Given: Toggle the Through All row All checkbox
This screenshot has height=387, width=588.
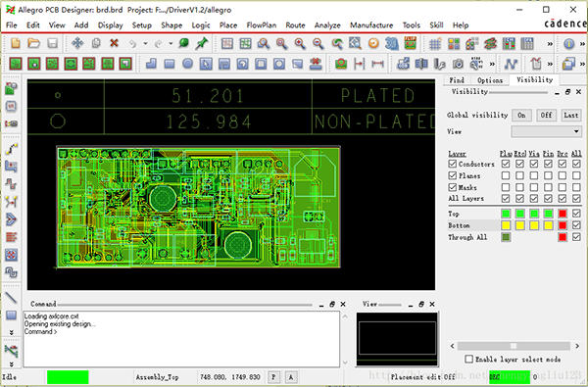Looking at the screenshot, I should click(576, 237).
